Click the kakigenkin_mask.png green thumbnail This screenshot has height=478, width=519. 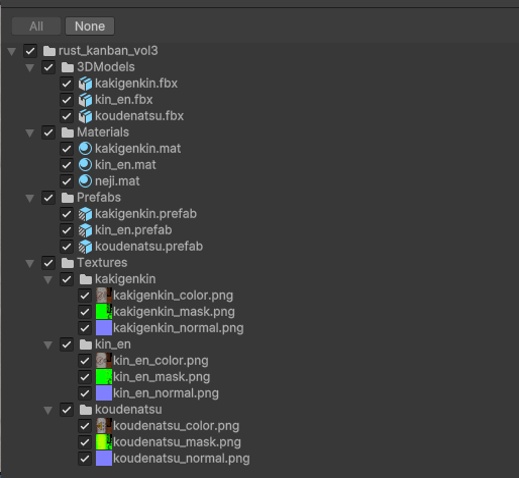click(x=104, y=312)
